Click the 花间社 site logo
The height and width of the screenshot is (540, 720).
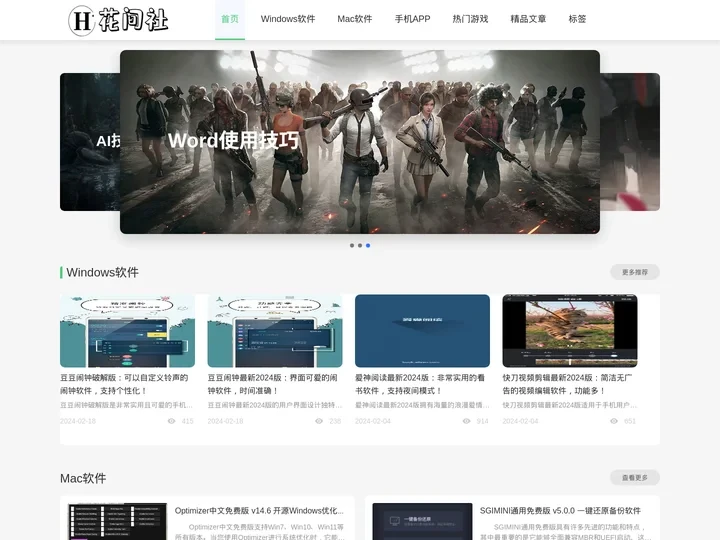point(118,20)
